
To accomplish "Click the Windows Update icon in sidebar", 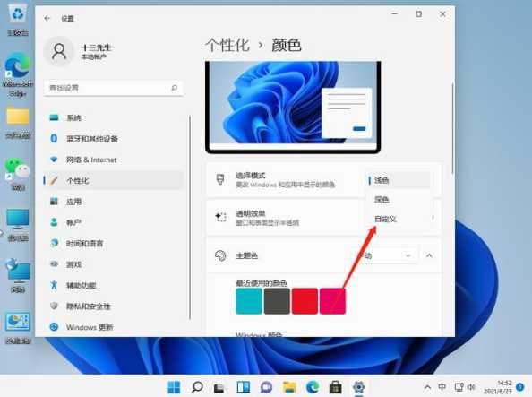I will (x=54, y=327).
